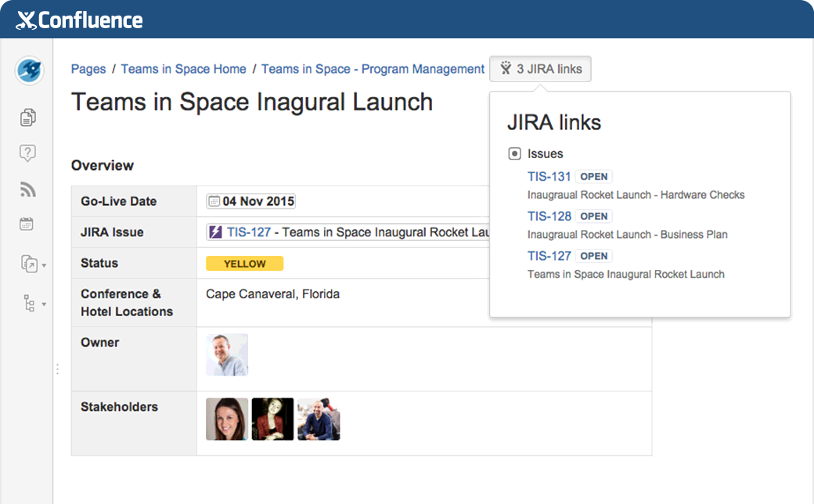Open issue TIS-128 link
The image size is (814, 504).
click(x=549, y=216)
